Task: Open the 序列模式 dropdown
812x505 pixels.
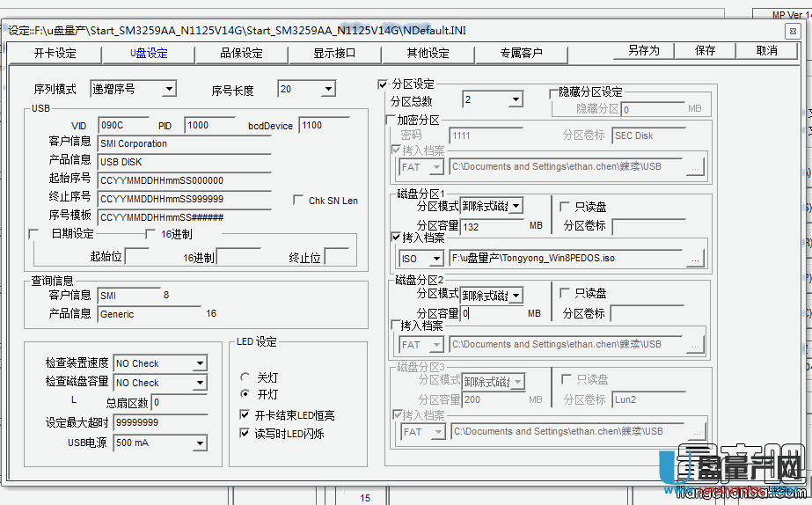Action: point(169,89)
